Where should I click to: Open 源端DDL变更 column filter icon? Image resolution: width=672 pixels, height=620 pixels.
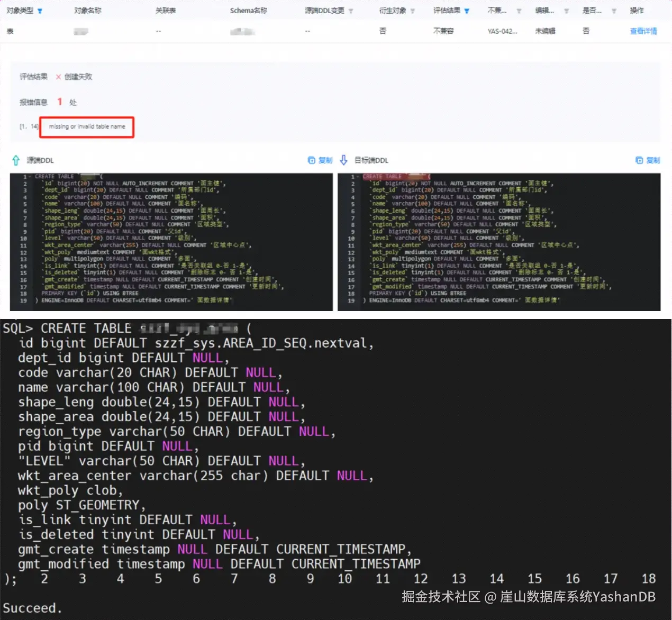351,11
